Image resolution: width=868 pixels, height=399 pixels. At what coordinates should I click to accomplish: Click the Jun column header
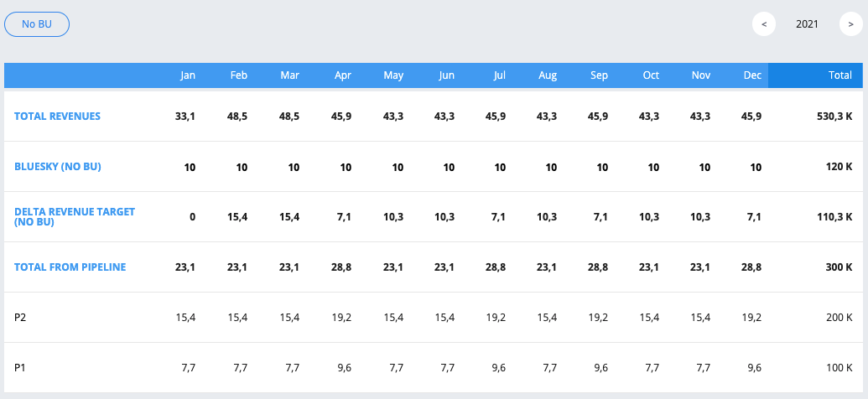[x=447, y=75]
